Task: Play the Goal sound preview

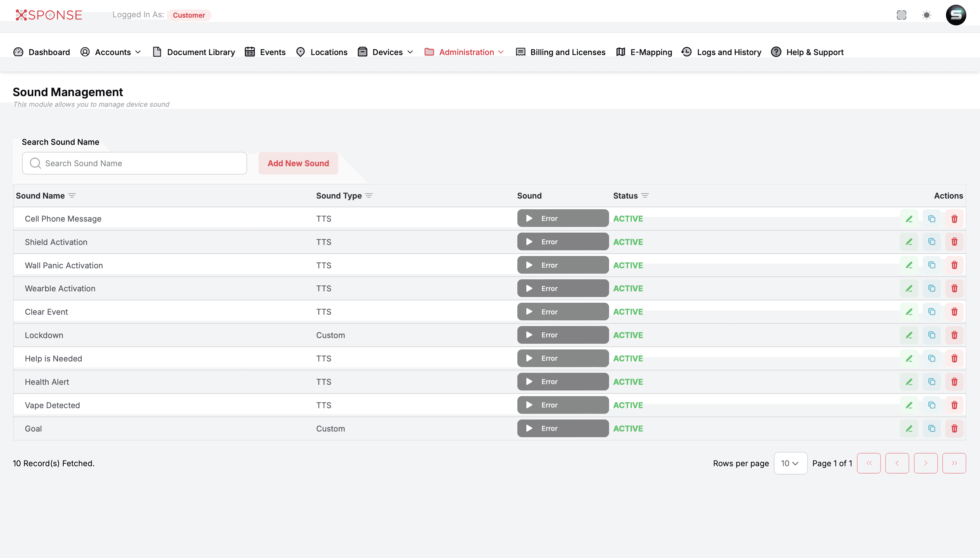Action: coord(529,428)
